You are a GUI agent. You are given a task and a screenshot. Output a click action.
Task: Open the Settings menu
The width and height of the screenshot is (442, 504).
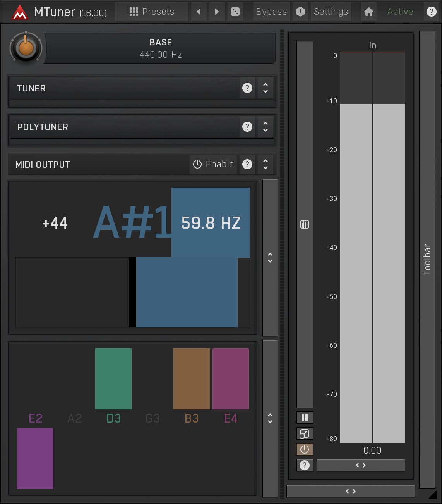coord(331,12)
